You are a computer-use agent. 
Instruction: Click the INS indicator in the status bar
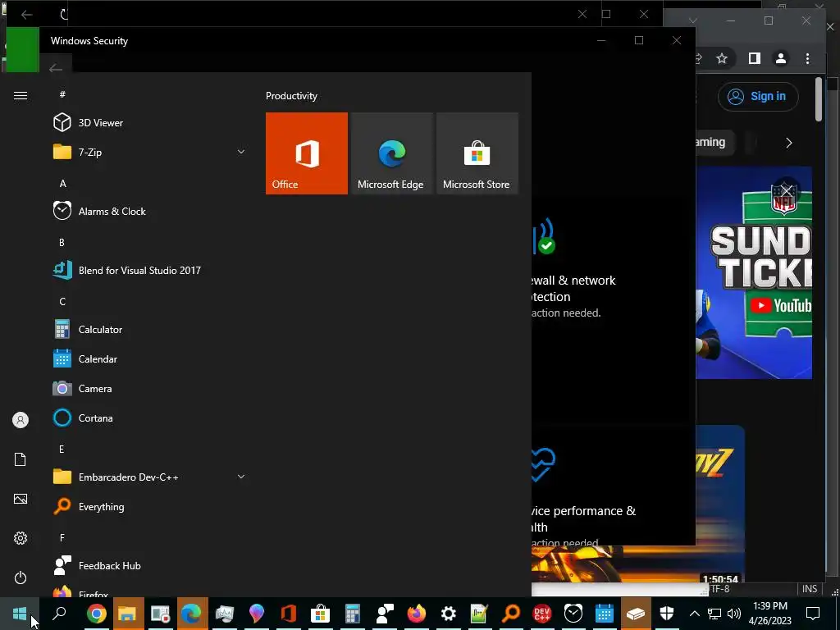tap(810, 589)
